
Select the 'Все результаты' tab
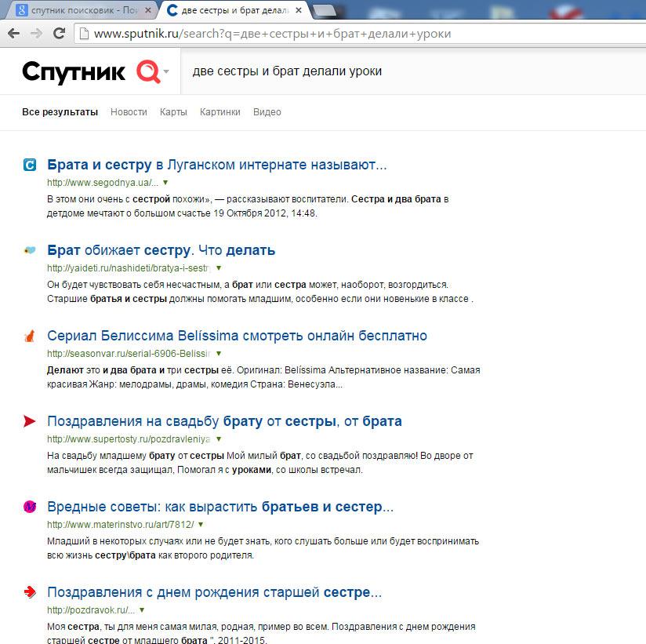point(60,111)
